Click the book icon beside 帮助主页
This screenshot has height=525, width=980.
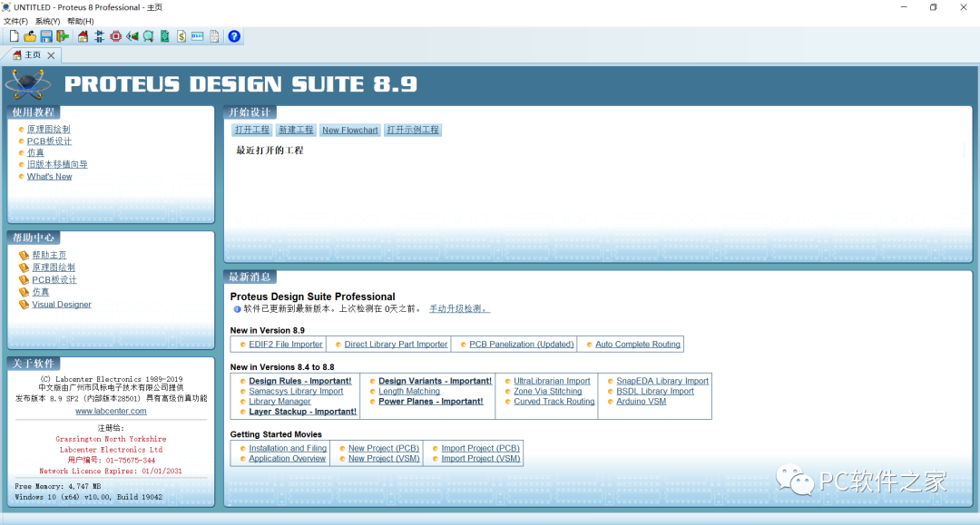pyautogui.click(x=24, y=255)
